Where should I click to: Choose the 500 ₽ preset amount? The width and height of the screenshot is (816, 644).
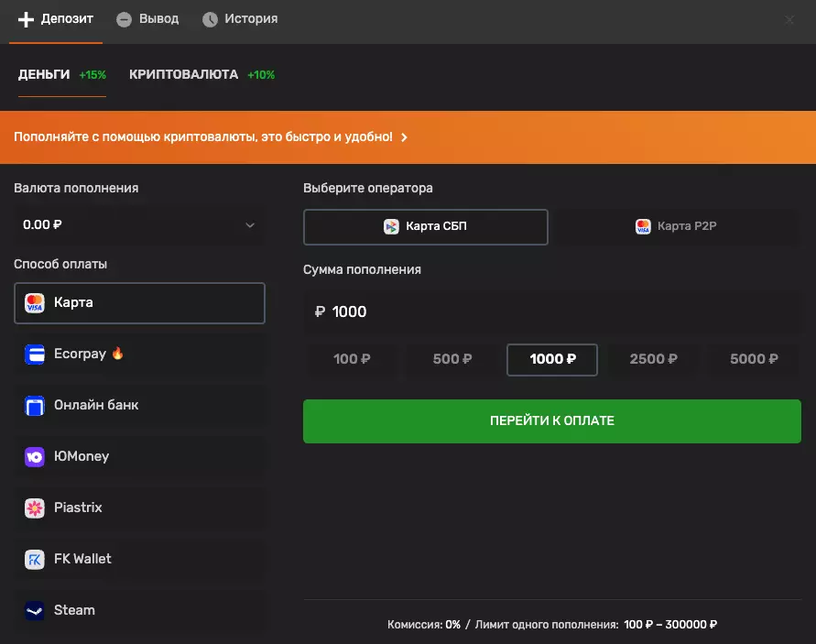(x=452, y=359)
